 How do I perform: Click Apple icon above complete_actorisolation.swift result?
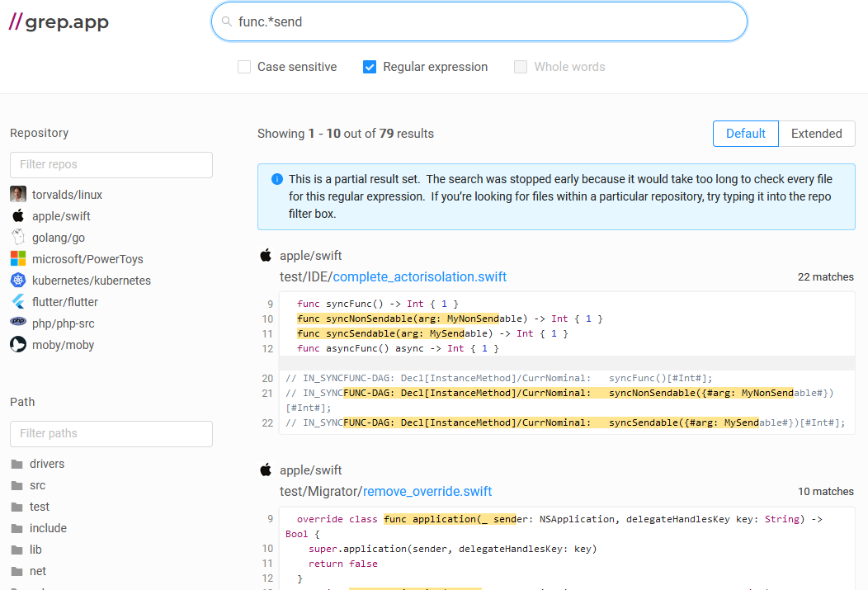click(x=266, y=255)
